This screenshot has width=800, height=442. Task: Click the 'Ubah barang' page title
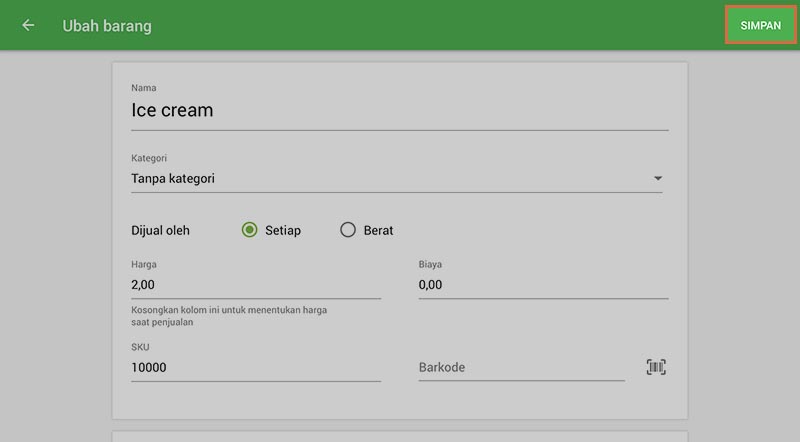[x=107, y=26]
